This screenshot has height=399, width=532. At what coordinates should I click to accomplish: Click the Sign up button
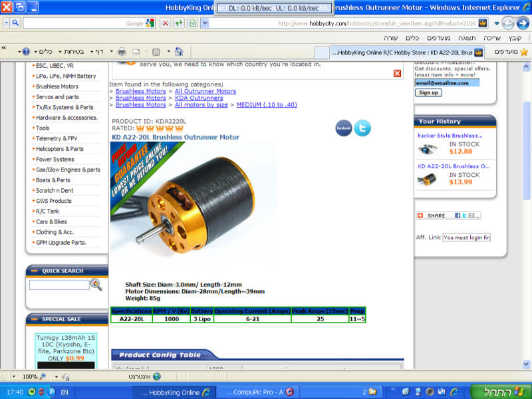click(x=428, y=92)
